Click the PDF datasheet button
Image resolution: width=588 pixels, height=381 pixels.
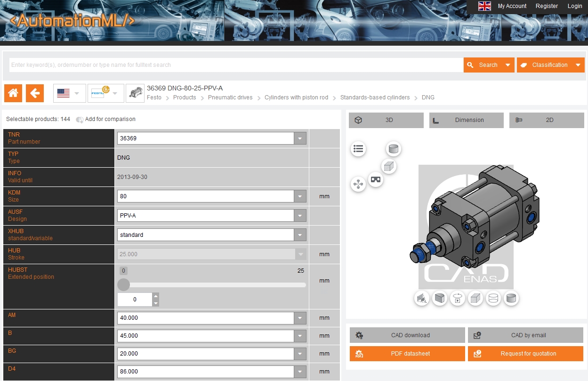tap(407, 354)
